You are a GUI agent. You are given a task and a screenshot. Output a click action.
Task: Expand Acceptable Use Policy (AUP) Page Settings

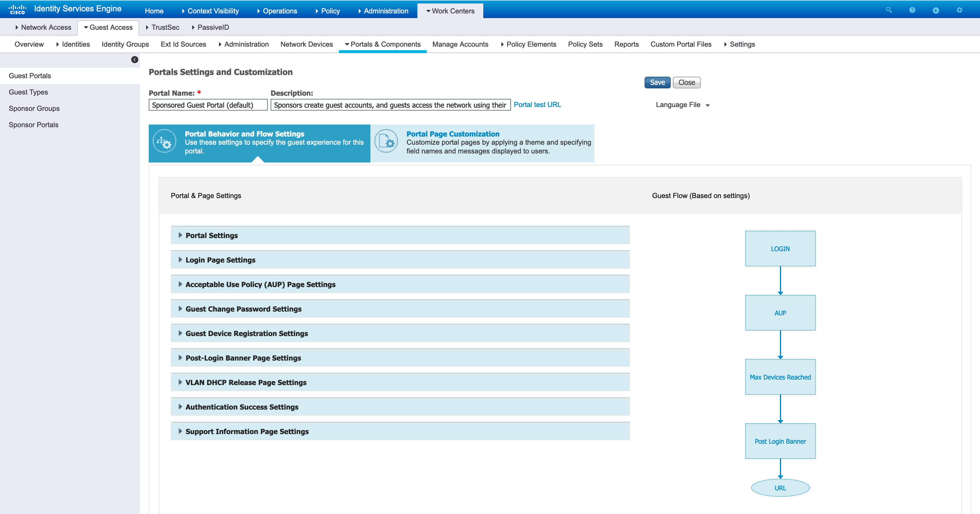400,285
